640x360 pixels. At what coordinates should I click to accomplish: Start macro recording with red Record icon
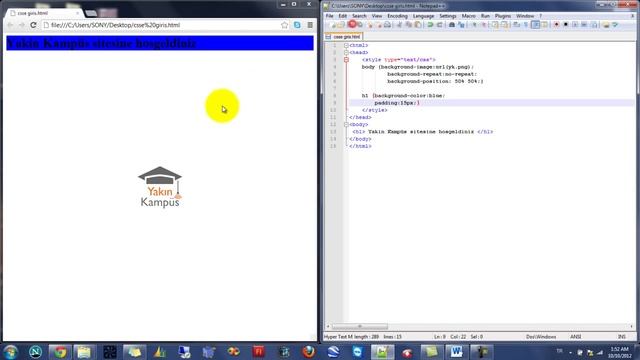[x=556, y=25]
